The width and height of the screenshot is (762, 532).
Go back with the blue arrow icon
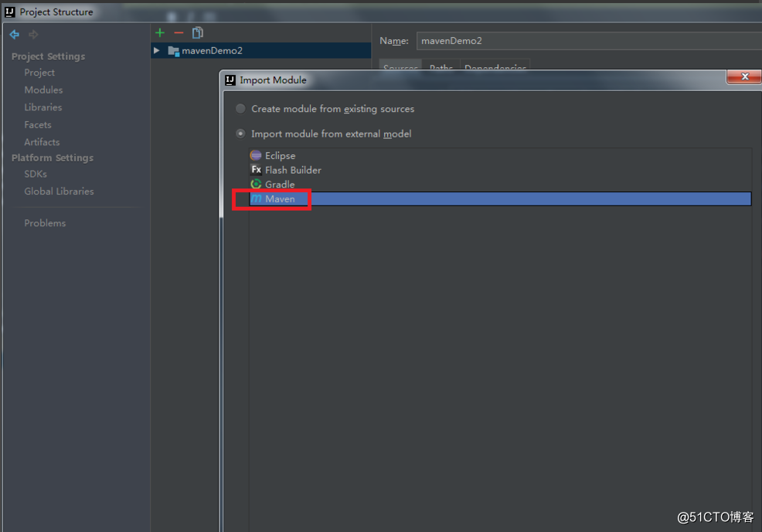[x=15, y=35]
